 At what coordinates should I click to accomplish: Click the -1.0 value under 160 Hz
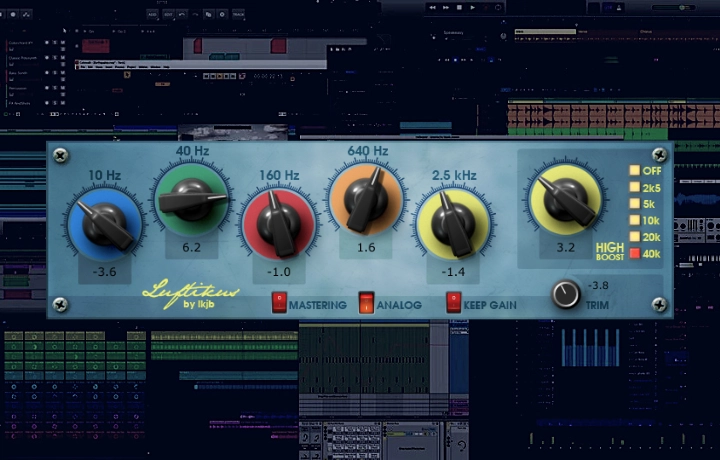point(279,272)
